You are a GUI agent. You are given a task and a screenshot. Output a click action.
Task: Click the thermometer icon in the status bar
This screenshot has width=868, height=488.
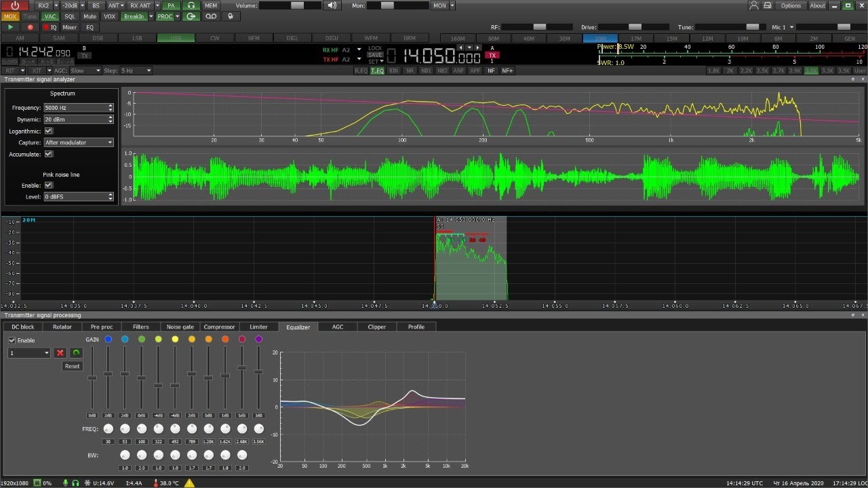coord(156,483)
